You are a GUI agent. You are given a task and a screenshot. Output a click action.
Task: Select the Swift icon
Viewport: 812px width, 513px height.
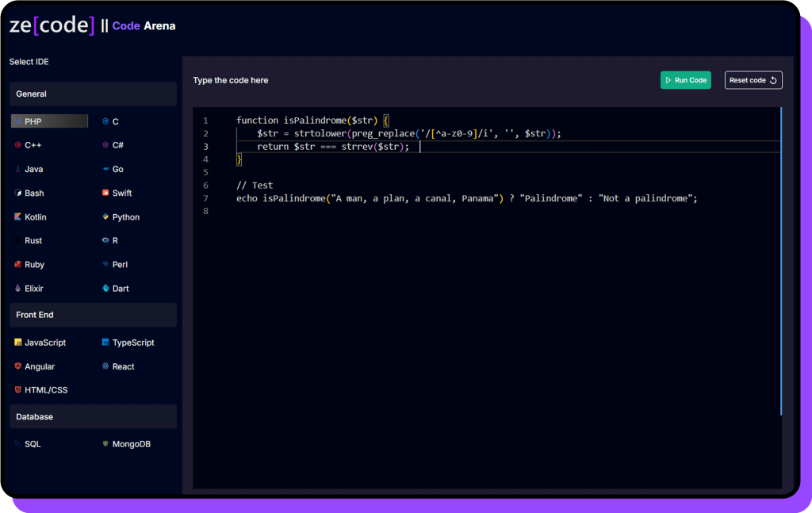(x=105, y=193)
